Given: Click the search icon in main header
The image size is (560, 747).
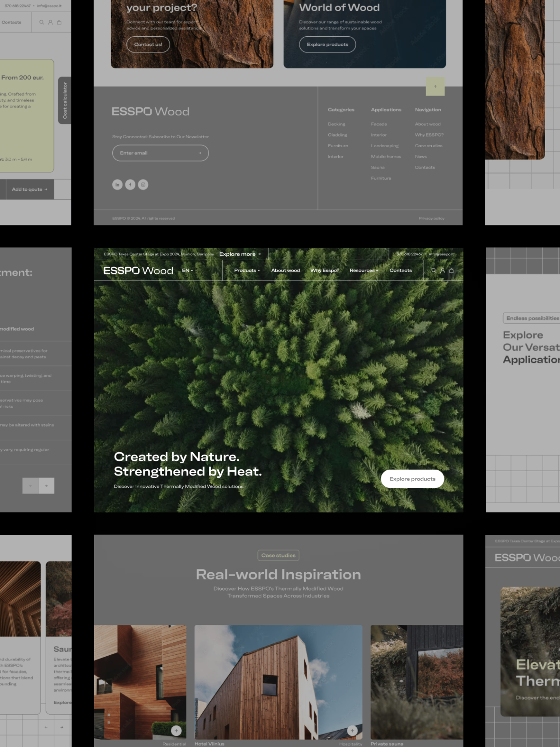Looking at the screenshot, I should 434,270.
